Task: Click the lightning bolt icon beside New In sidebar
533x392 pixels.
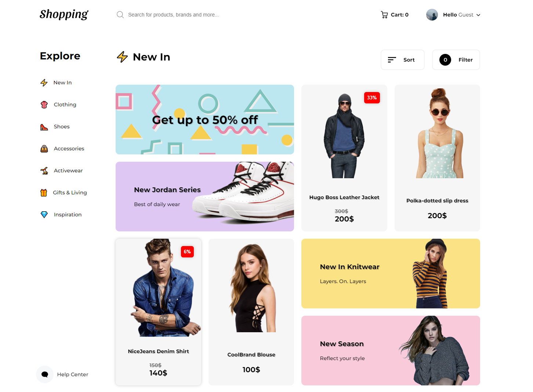Action: [x=44, y=83]
